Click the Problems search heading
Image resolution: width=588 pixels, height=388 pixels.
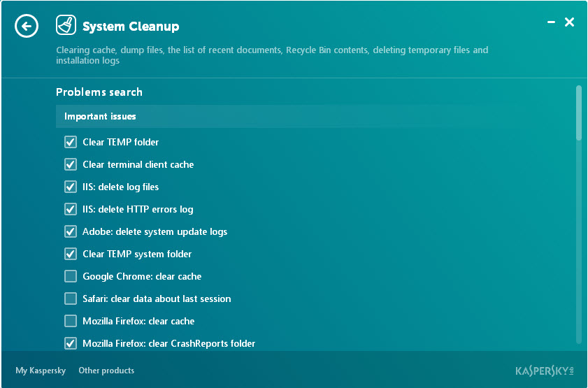(99, 92)
